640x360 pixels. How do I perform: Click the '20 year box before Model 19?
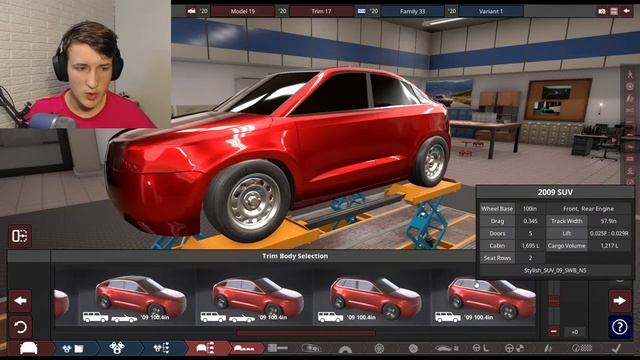point(204,11)
